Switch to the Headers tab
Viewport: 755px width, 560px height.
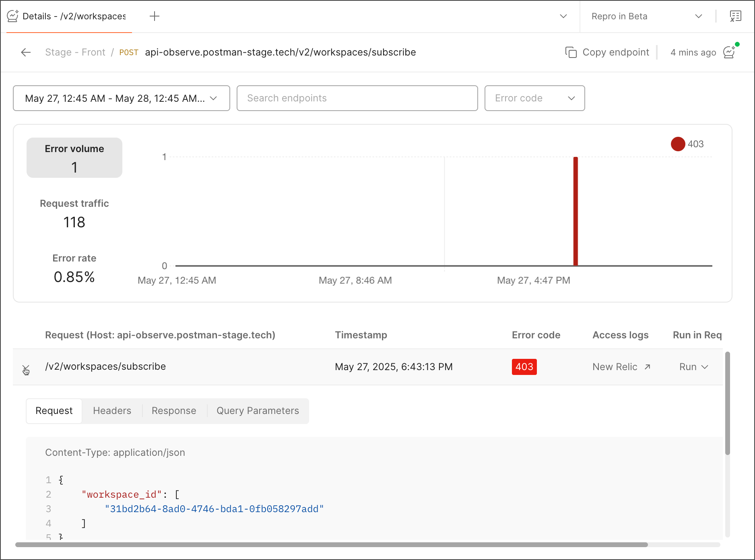(112, 411)
